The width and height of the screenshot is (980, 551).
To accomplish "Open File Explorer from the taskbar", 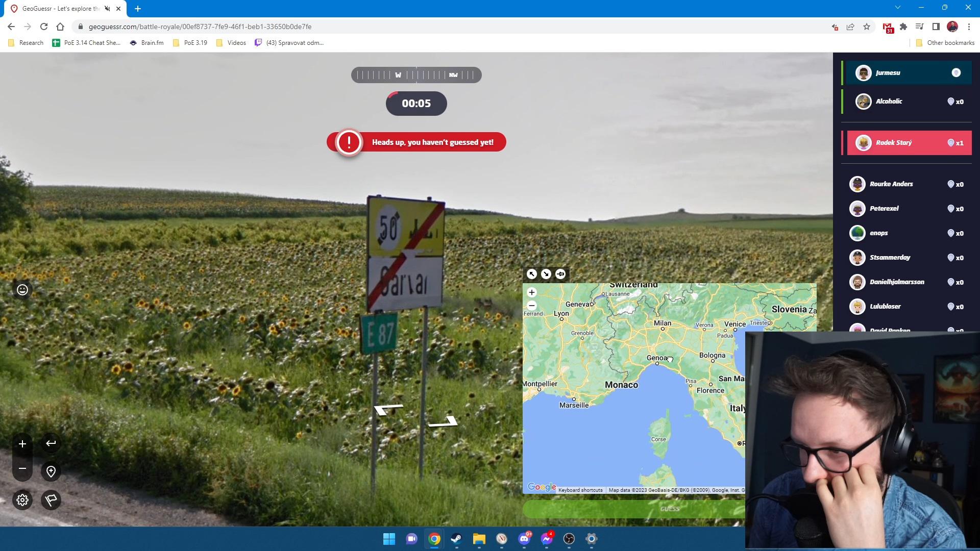I will [x=479, y=539].
